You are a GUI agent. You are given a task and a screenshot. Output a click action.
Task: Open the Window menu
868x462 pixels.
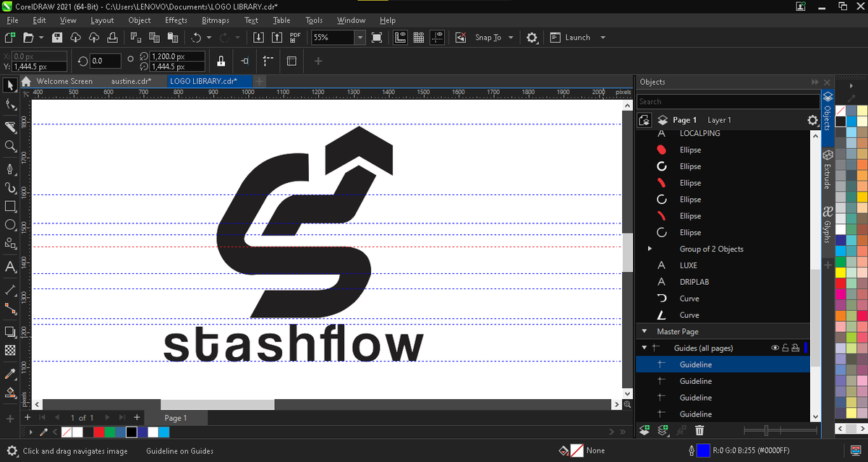(351, 20)
